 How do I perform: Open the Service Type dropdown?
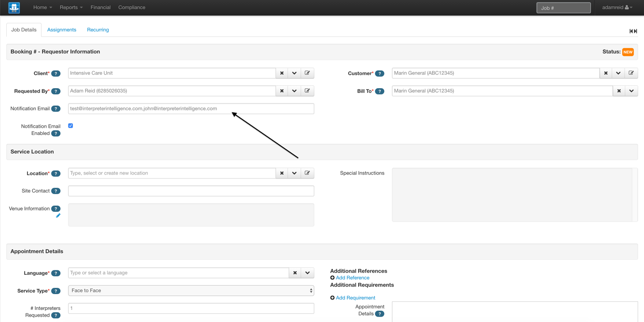312,290
